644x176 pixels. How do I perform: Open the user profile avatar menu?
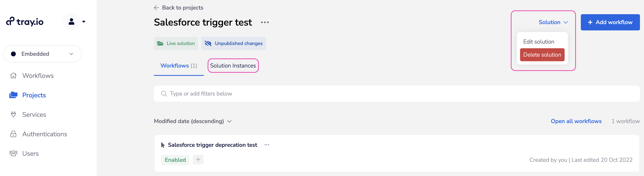point(72,22)
